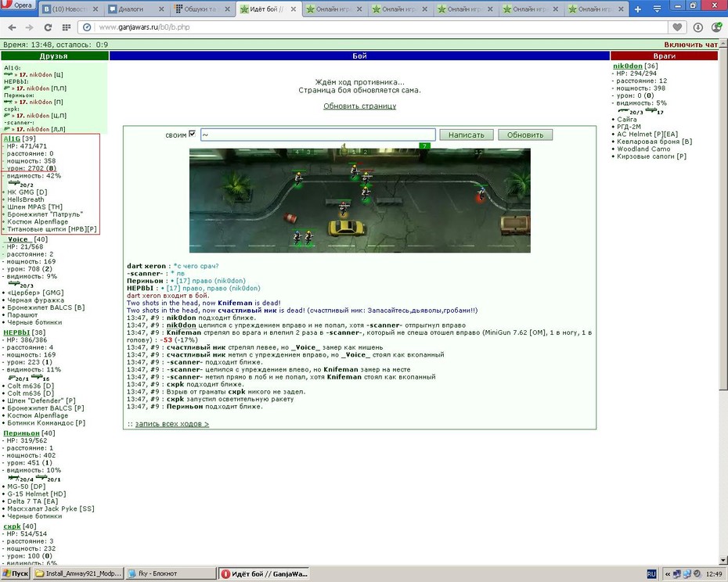Close the 'Диалоги' tab
The width and height of the screenshot is (728, 582).
coord(161,9)
